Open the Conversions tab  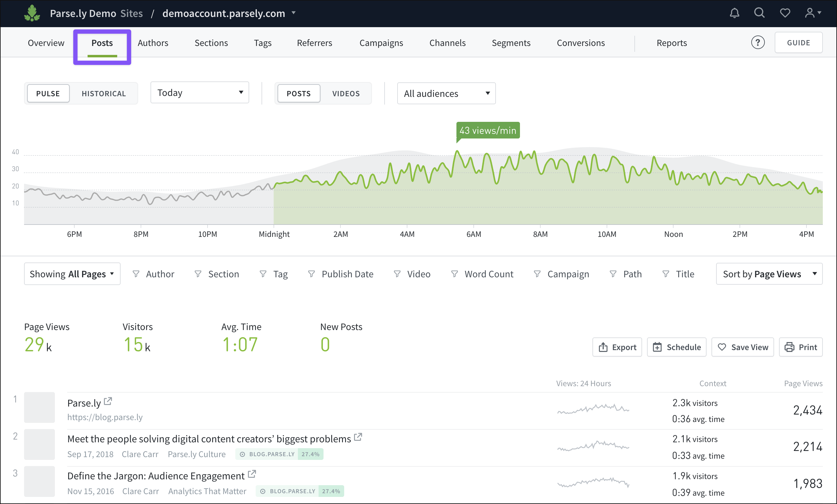point(581,43)
